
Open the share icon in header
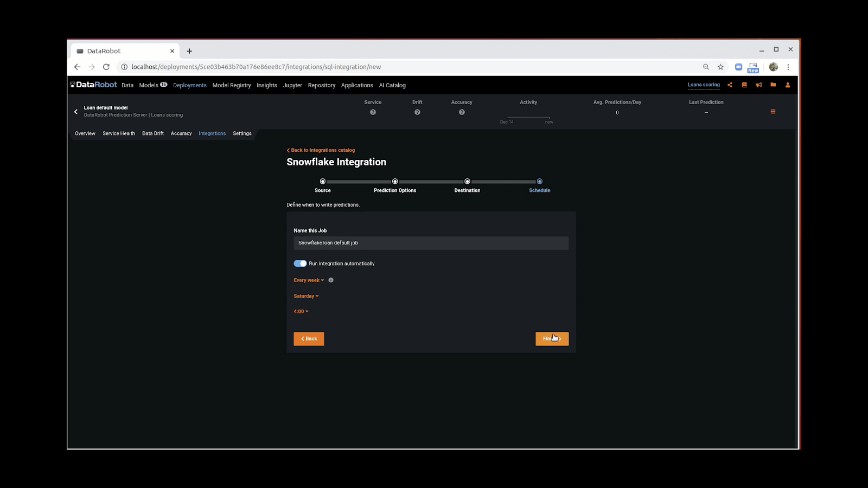pos(730,85)
